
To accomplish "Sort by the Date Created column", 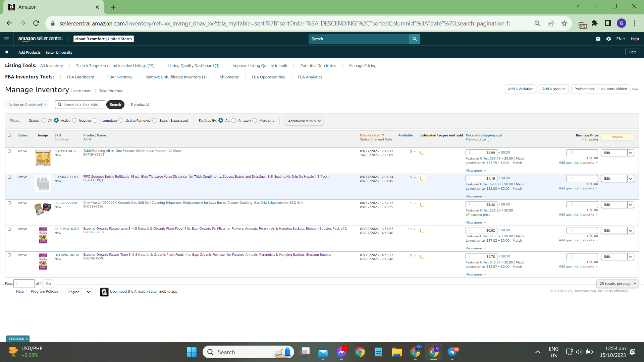I will point(372,135).
